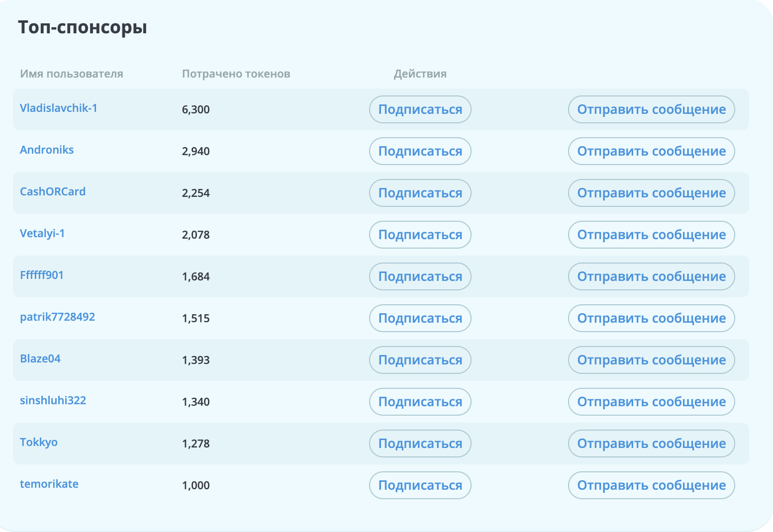
Task: Click Подписаться in sinshluhi322 row
Action: tap(420, 402)
